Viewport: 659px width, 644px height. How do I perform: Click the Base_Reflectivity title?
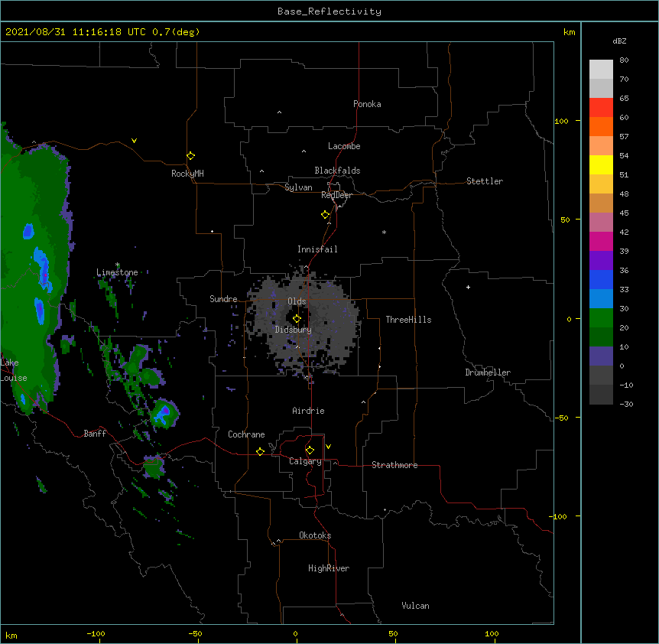[329, 11]
